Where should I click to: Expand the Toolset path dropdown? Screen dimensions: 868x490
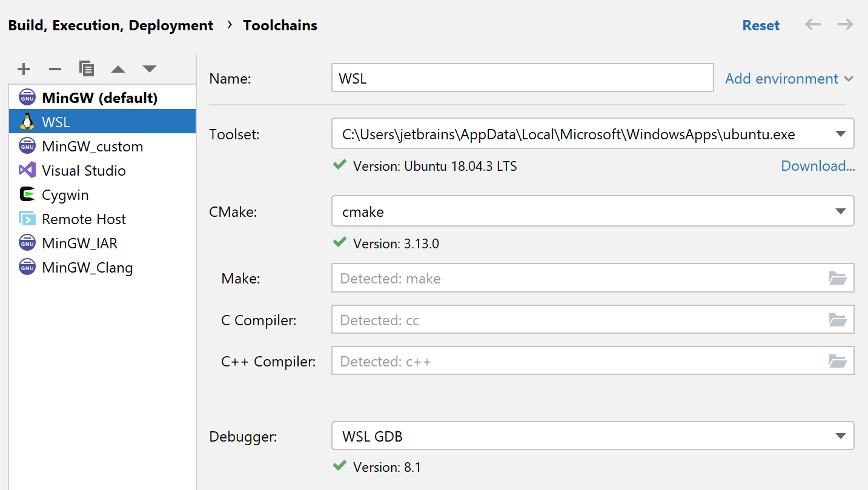point(841,133)
